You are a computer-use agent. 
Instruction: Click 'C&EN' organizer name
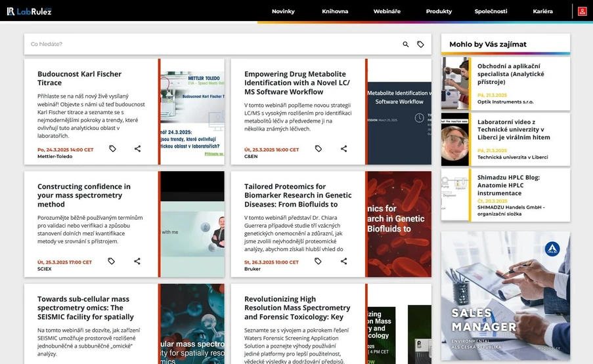pos(251,156)
